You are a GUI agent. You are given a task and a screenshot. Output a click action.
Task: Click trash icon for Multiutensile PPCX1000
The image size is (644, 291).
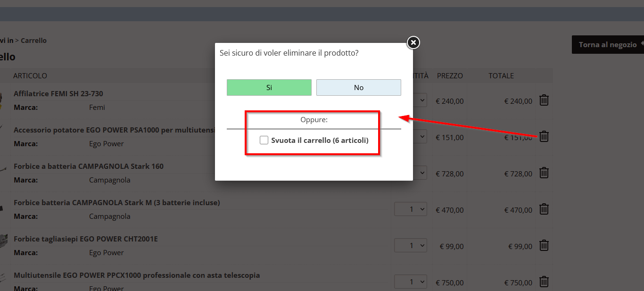pos(544,282)
